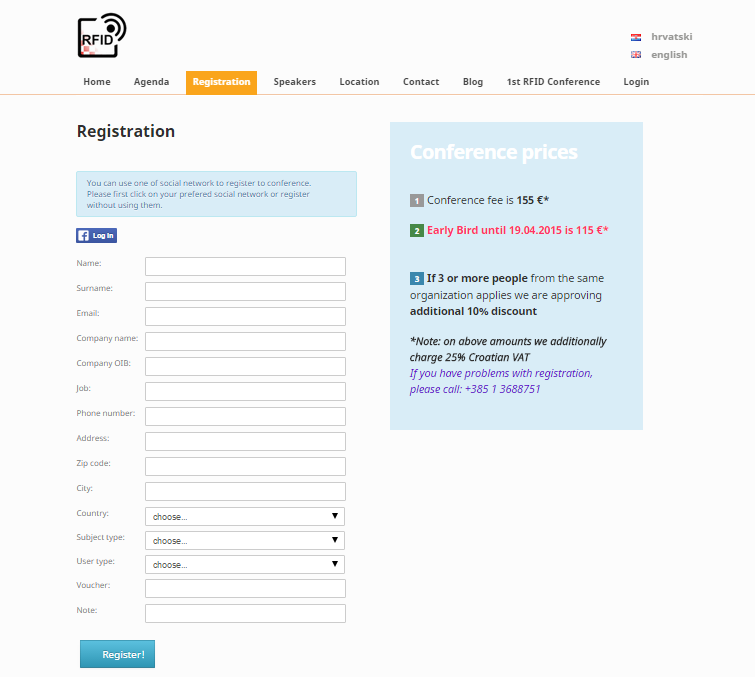Image resolution: width=755 pixels, height=677 pixels.
Task: Select the Company OIB field
Action: (245, 366)
